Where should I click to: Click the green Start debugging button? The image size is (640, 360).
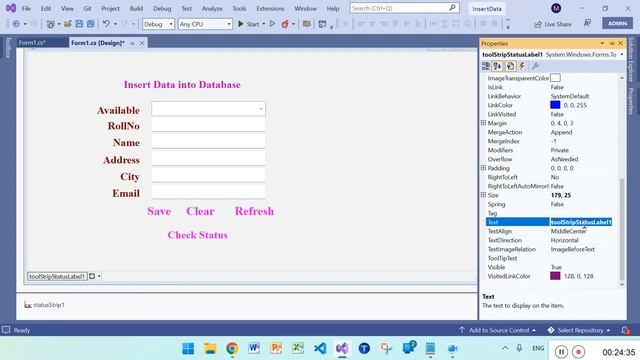click(248, 24)
